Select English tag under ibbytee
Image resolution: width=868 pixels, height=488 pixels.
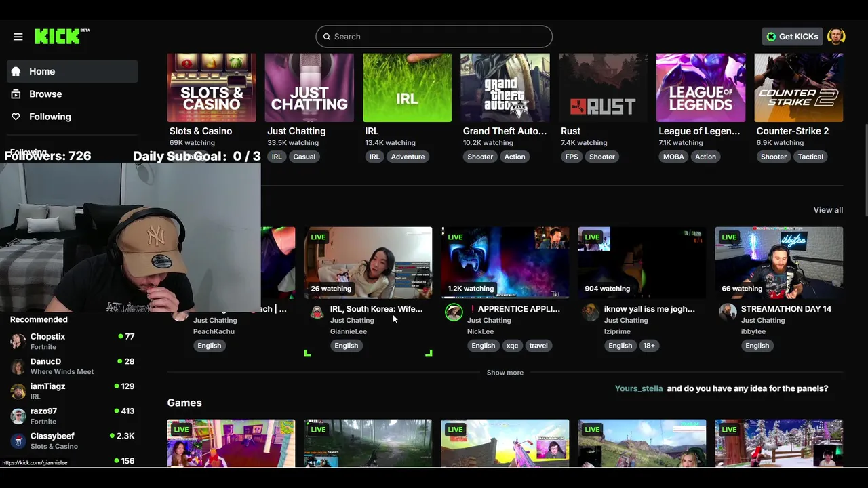point(757,346)
